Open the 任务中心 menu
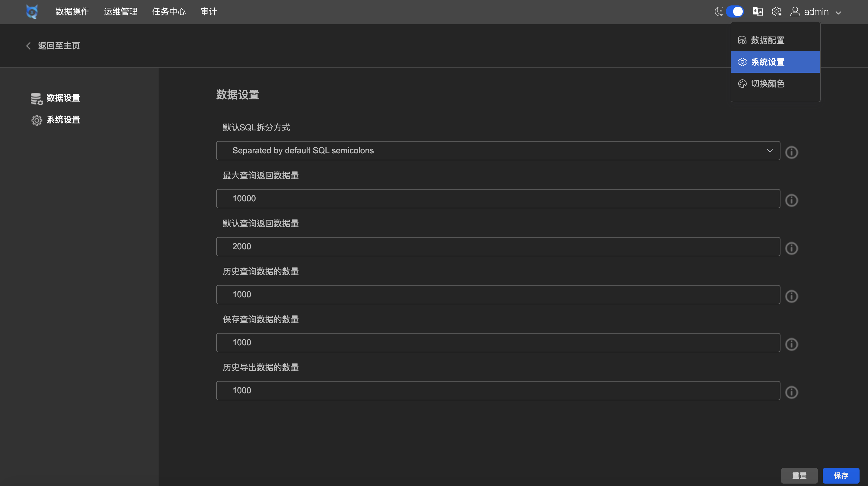This screenshot has width=868, height=486. click(x=169, y=12)
